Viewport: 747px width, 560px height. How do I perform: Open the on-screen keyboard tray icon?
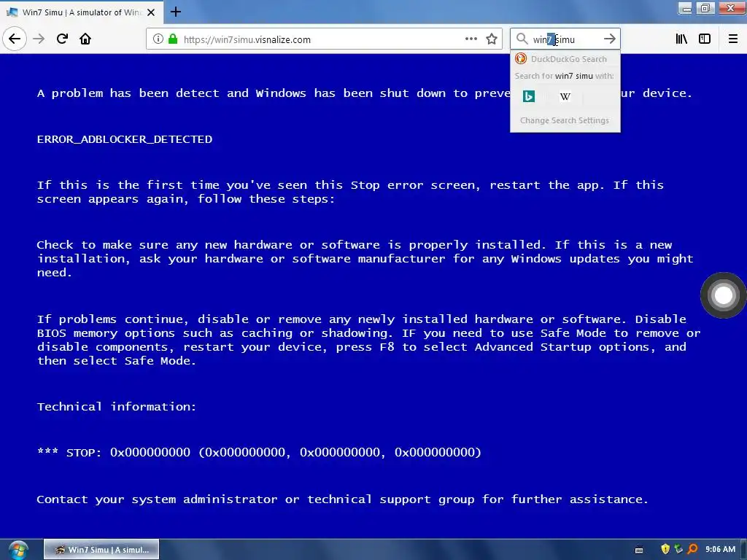639,550
